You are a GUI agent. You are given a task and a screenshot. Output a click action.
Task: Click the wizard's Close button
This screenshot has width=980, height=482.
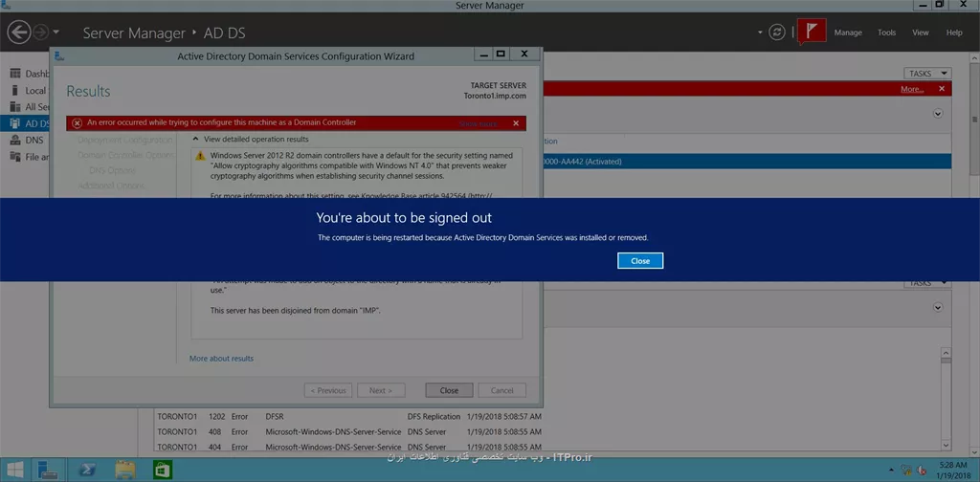[x=449, y=390]
